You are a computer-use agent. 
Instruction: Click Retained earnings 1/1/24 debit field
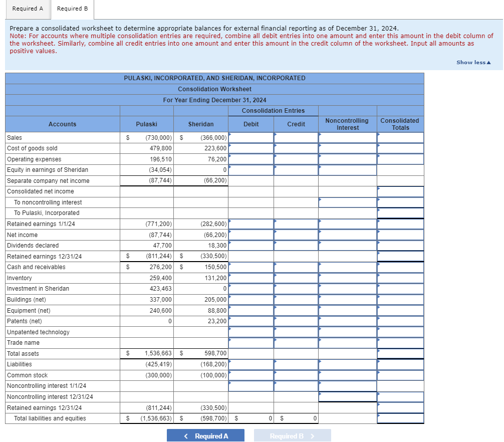[x=251, y=224]
